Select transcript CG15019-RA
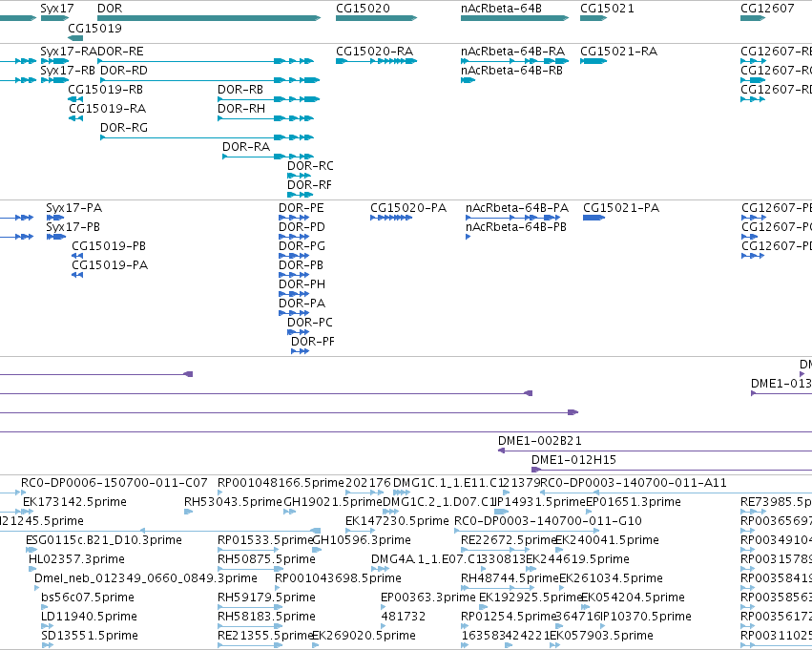Viewport: 812px width, 650px height. pyautogui.click(x=75, y=118)
